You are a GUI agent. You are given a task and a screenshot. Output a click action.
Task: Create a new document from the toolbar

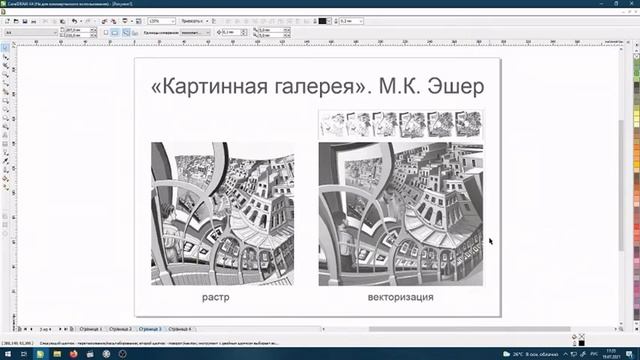(7, 21)
